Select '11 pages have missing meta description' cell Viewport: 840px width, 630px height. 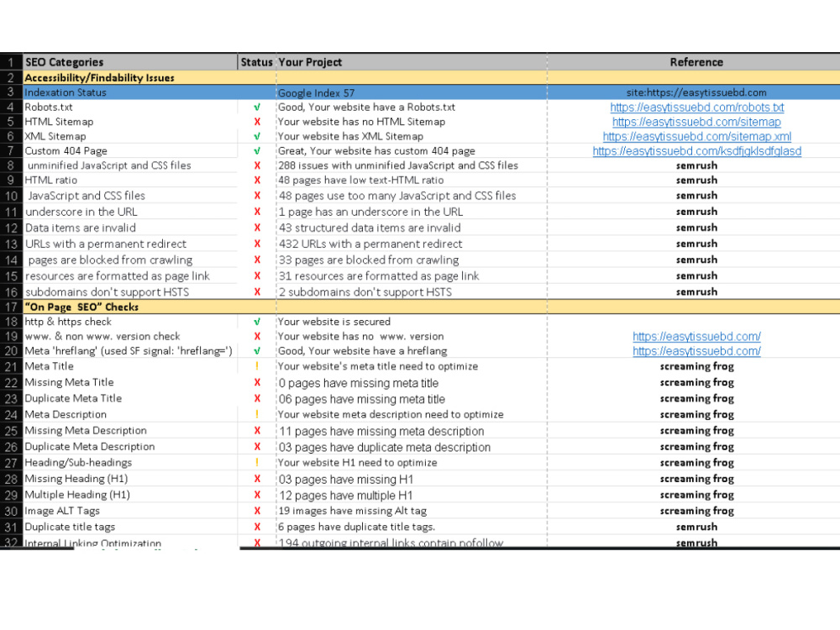click(x=412, y=431)
